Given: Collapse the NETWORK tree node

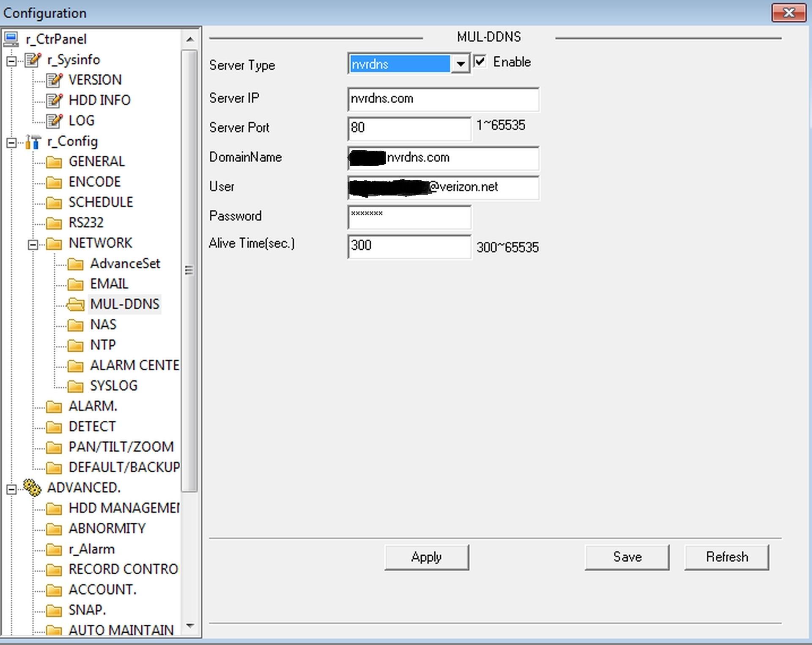Looking at the screenshot, I should click(x=33, y=244).
